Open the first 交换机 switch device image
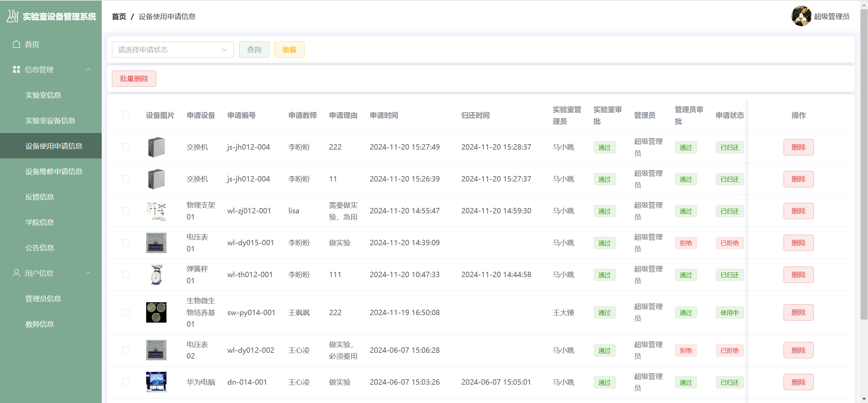The height and width of the screenshot is (403, 868). click(156, 147)
